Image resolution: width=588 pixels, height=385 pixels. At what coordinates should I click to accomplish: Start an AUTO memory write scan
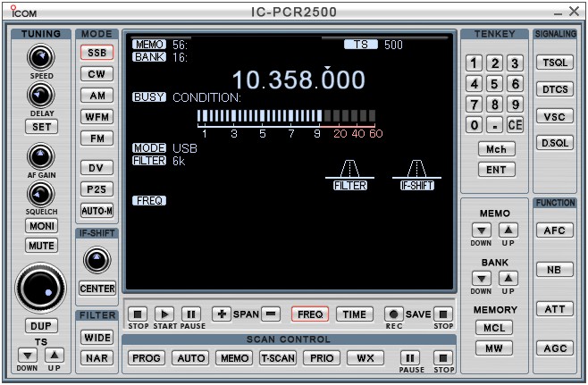click(x=190, y=358)
